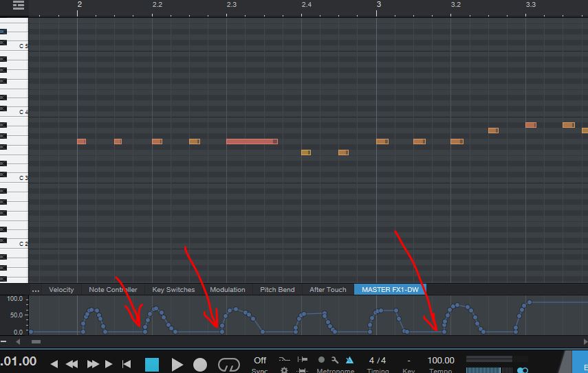Click the Record button

coord(200,364)
